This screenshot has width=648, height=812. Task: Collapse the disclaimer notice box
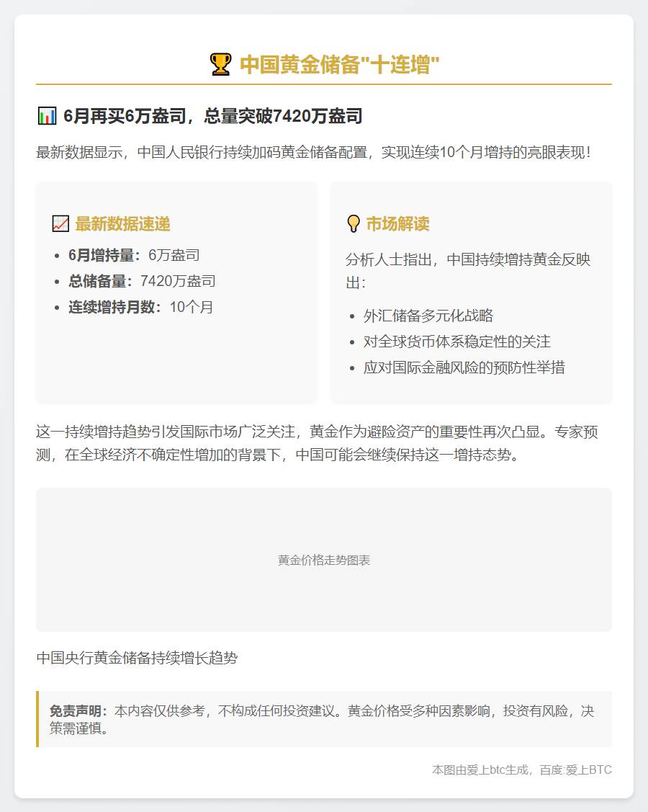[323, 718]
